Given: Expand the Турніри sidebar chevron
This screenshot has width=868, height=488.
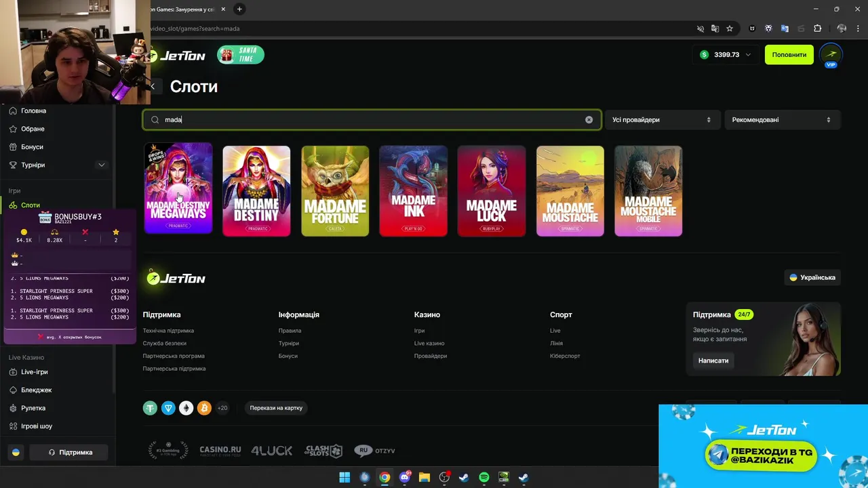Looking at the screenshot, I should click(102, 165).
